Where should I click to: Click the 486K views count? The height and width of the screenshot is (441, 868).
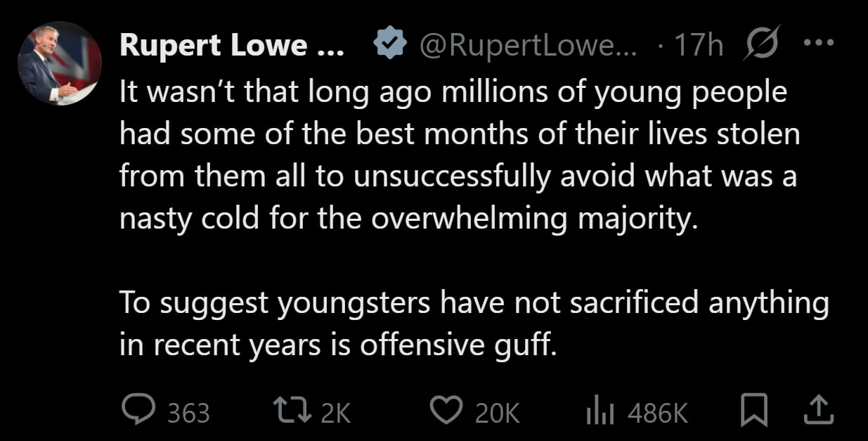[657, 413]
